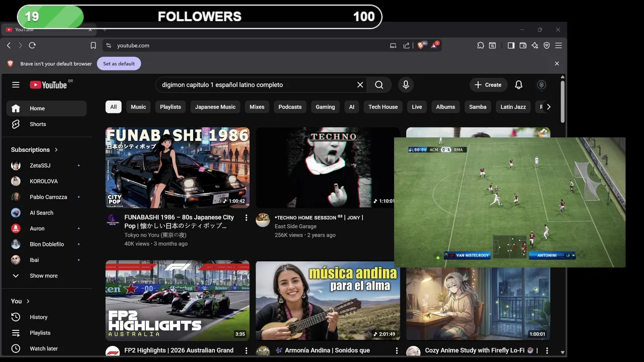644x362 pixels.
Task: Open options menu for FP2 Highlights video
Action: 246,350
